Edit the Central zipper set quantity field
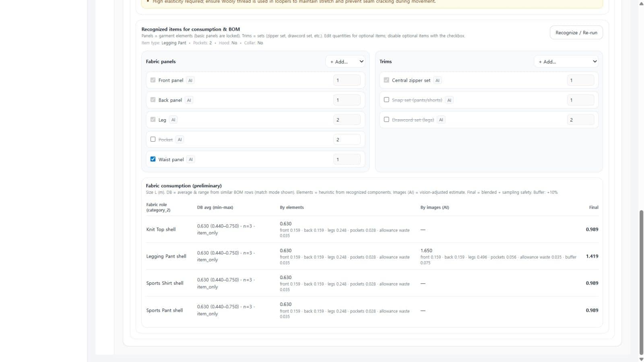 [580, 80]
